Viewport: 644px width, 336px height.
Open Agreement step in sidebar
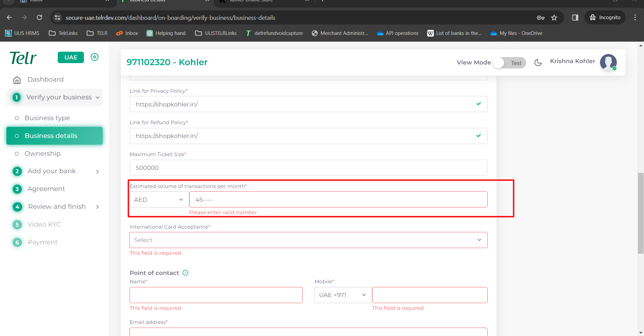(x=46, y=189)
